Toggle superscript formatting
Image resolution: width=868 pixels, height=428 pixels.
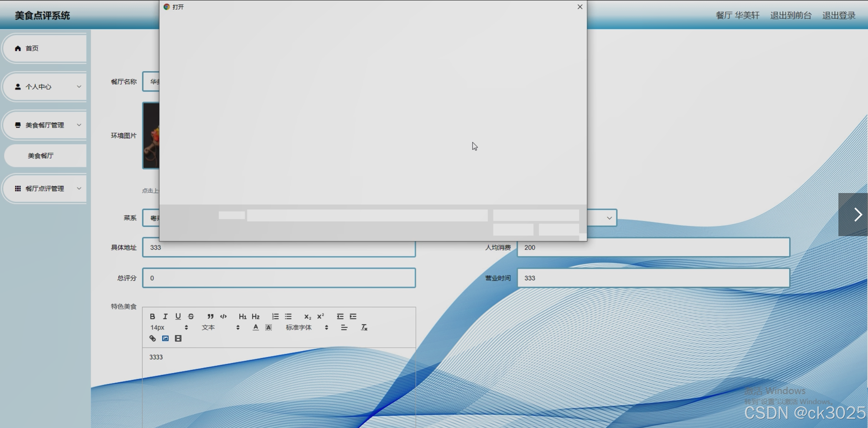320,316
